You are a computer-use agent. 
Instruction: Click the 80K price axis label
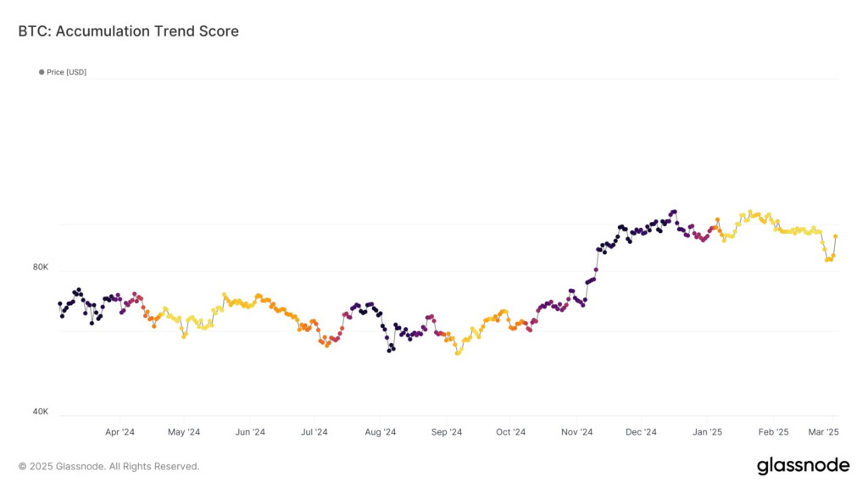click(x=41, y=268)
